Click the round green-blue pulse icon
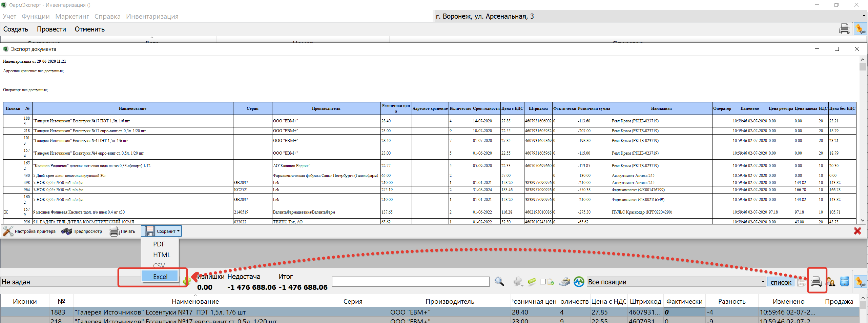Screen dimensions: 868x323 point(579,282)
